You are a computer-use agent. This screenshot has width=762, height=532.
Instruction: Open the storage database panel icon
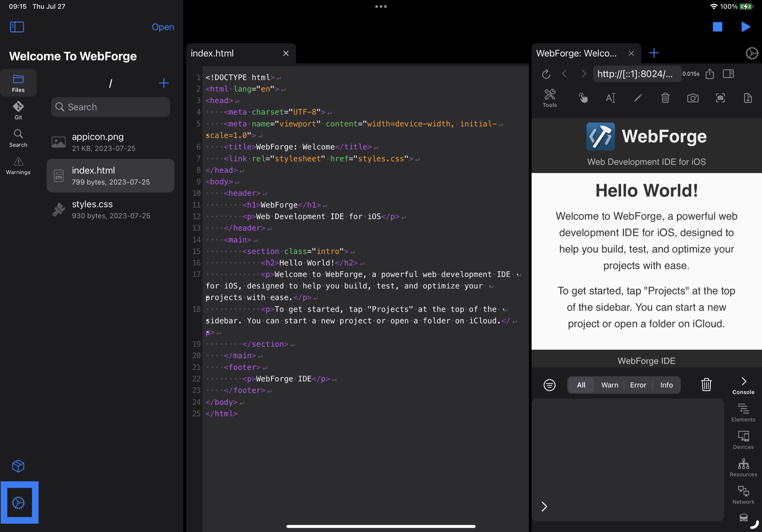743,517
